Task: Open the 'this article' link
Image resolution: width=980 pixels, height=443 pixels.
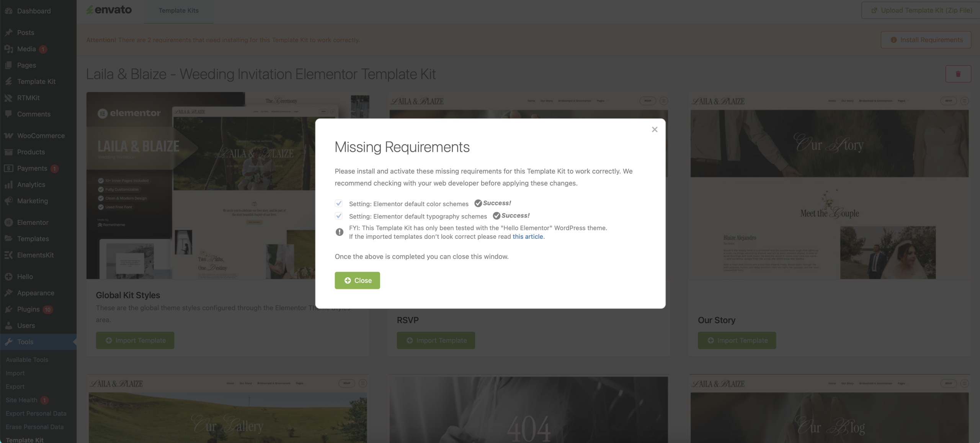Action: click(528, 236)
